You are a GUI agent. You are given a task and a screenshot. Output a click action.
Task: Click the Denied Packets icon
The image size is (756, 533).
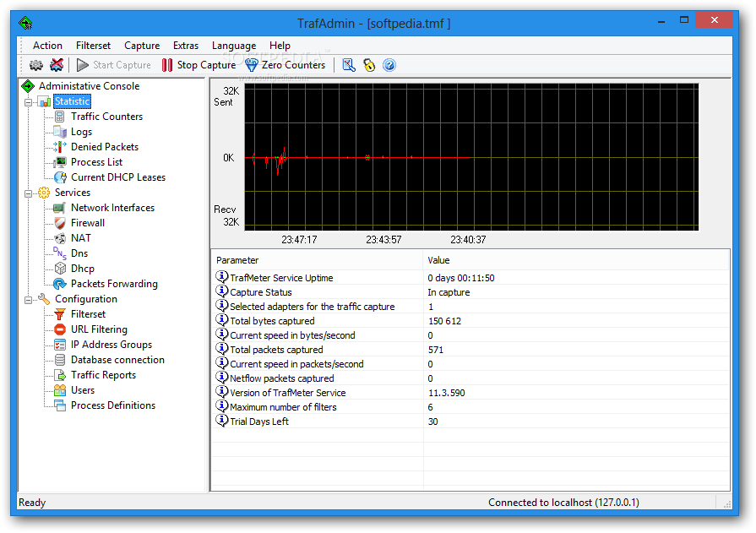point(60,147)
